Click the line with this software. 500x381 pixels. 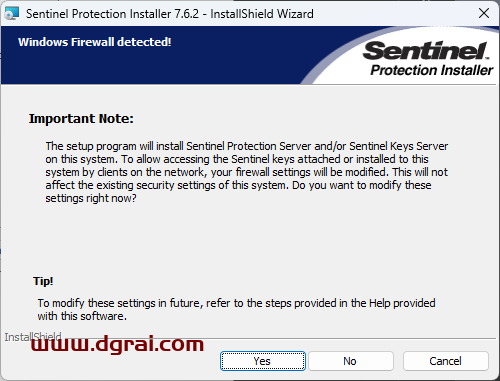click(82, 316)
